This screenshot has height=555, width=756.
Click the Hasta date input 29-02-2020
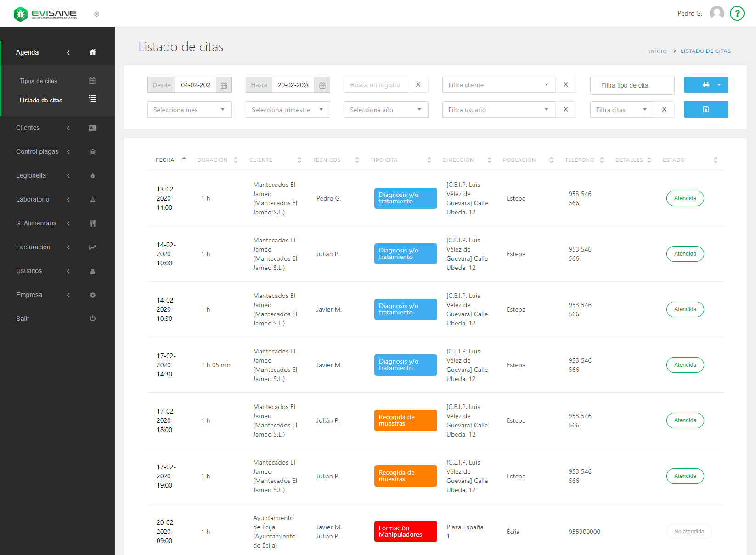pos(293,85)
